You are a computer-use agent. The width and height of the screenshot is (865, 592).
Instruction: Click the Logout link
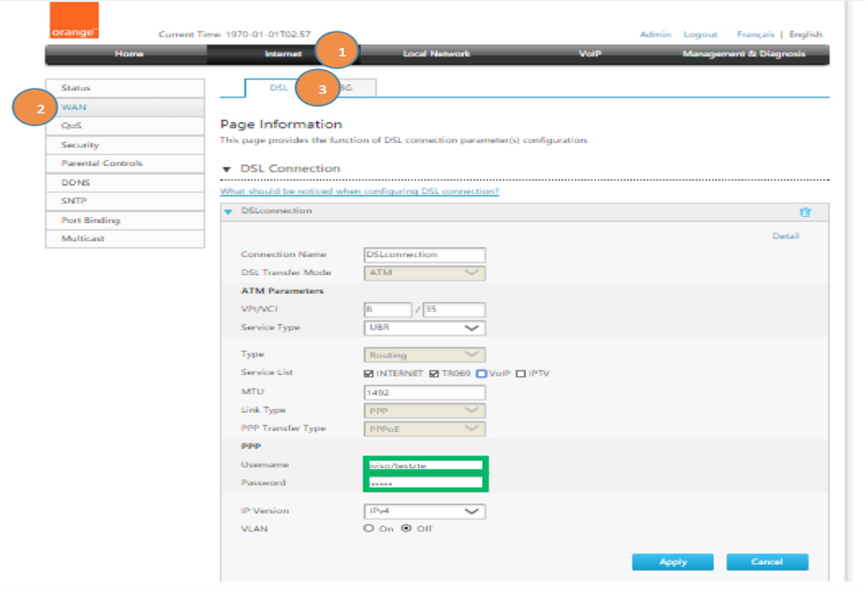[x=700, y=34]
